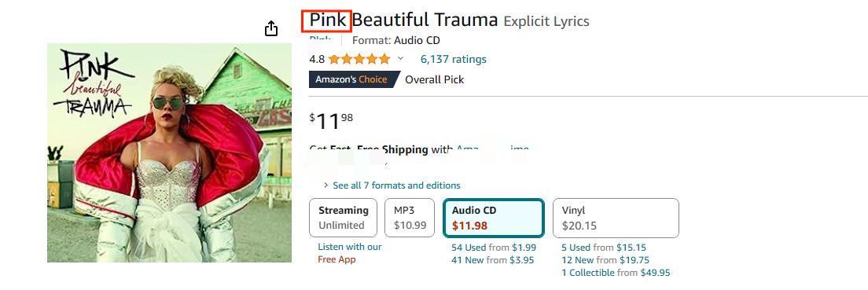Open the 6,137 ratings link

click(453, 59)
